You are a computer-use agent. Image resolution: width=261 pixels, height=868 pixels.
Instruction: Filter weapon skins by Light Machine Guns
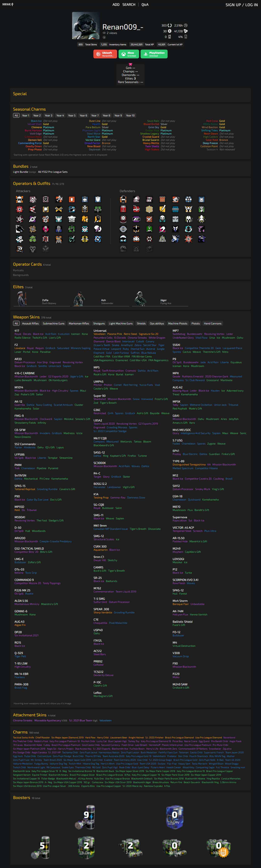[120, 324]
